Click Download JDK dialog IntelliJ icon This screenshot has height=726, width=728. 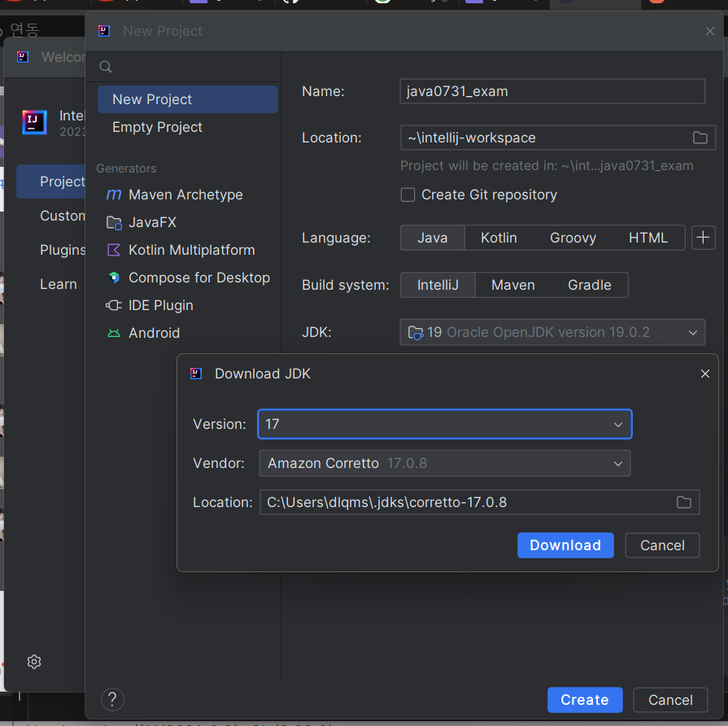(x=196, y=374)
